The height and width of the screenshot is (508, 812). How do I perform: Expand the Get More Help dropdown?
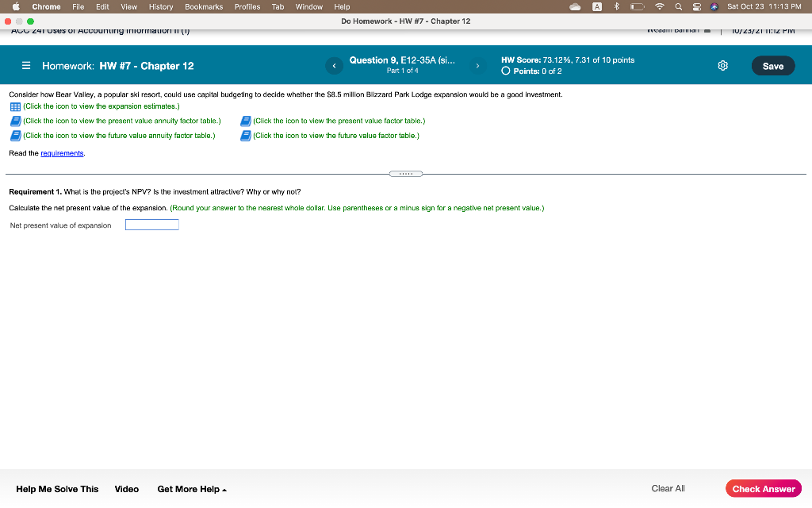click(x=190, y=489)
